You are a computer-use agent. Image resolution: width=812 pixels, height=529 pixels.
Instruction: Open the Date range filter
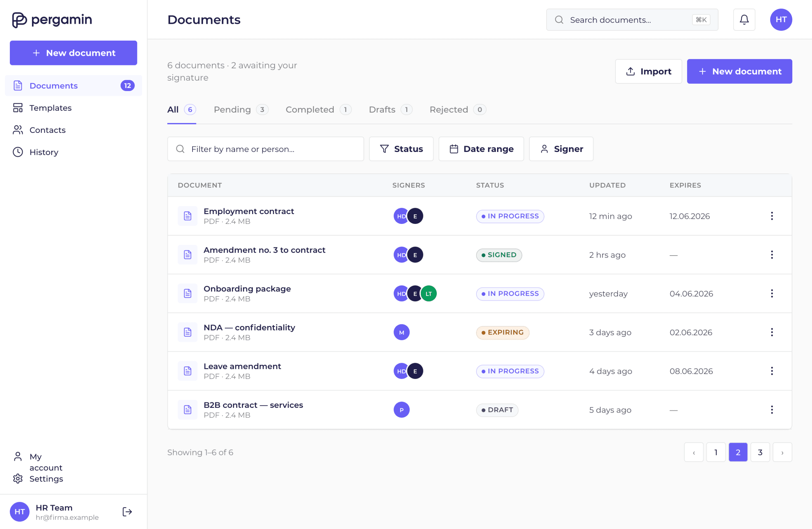481,149
